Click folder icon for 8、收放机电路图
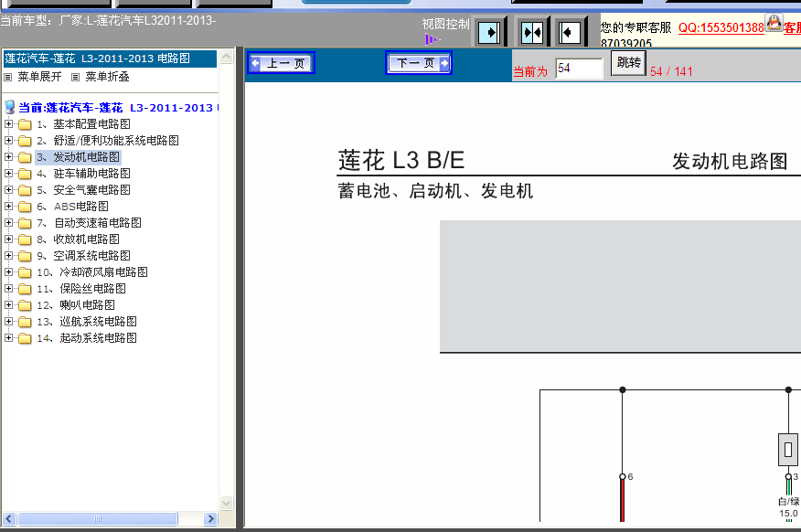This screenshot has width=801, height=532. (25, 239)
